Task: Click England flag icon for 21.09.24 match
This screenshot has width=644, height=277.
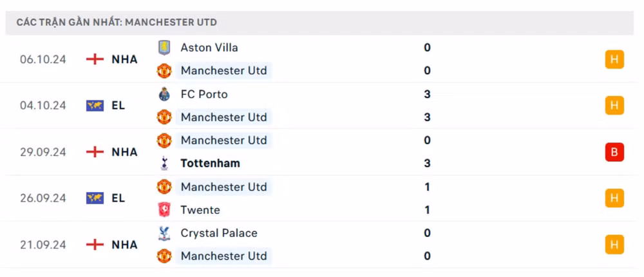Action: pyautogui.click(x=95, y=245)
